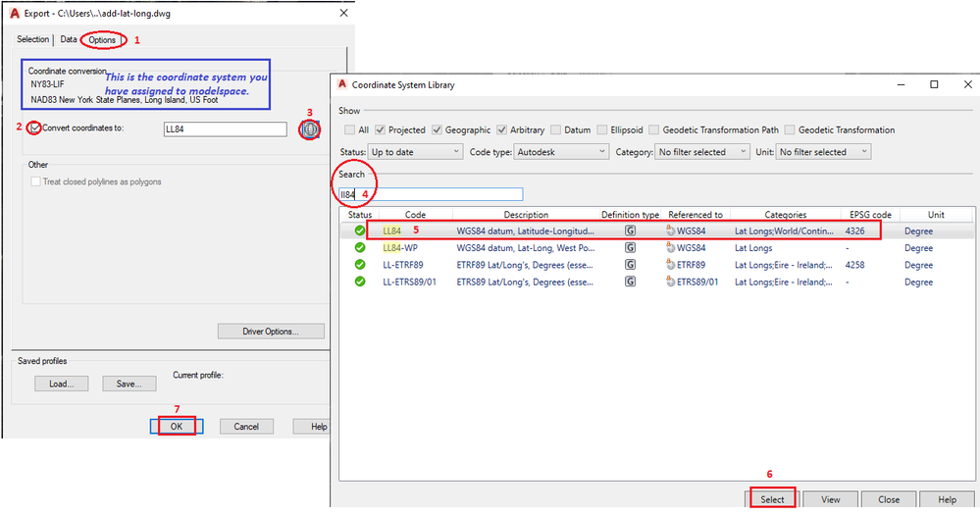Open the Unit filter dropdown
Viewport: 980px width, 514px height.
823,152
